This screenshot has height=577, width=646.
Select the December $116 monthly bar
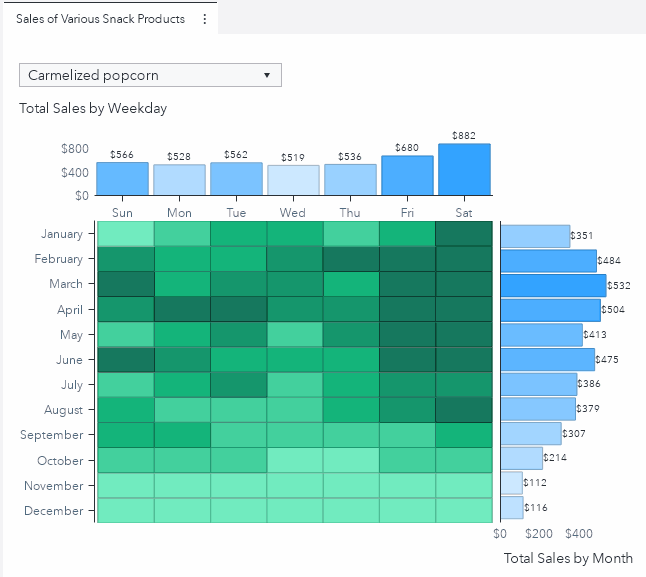click(511, 508)
